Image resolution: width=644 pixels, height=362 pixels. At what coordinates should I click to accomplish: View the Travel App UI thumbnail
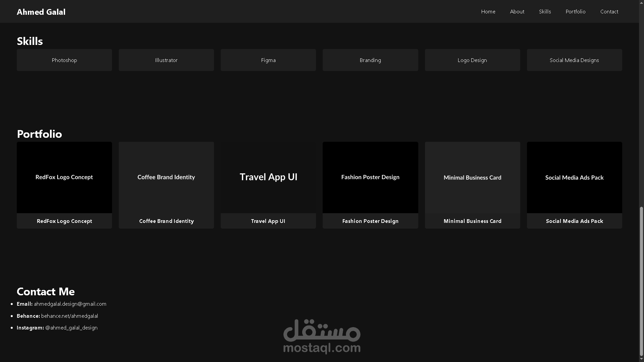coord(268,177)
